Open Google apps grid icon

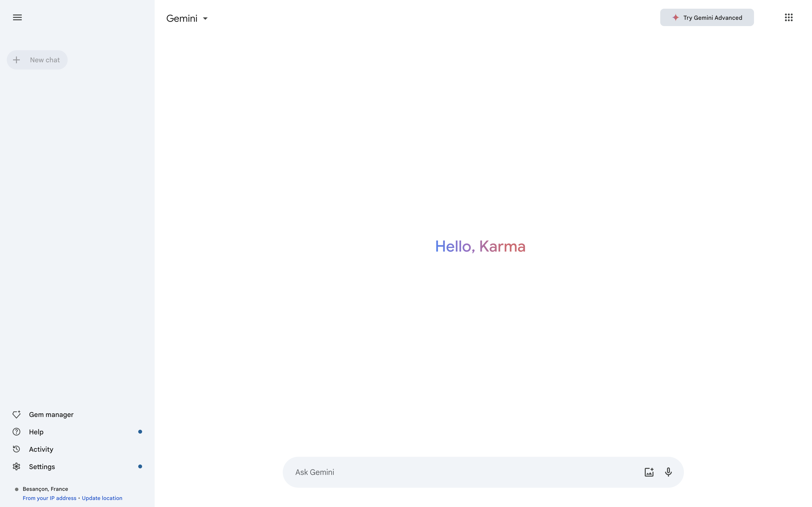click(x=789, y=17)
